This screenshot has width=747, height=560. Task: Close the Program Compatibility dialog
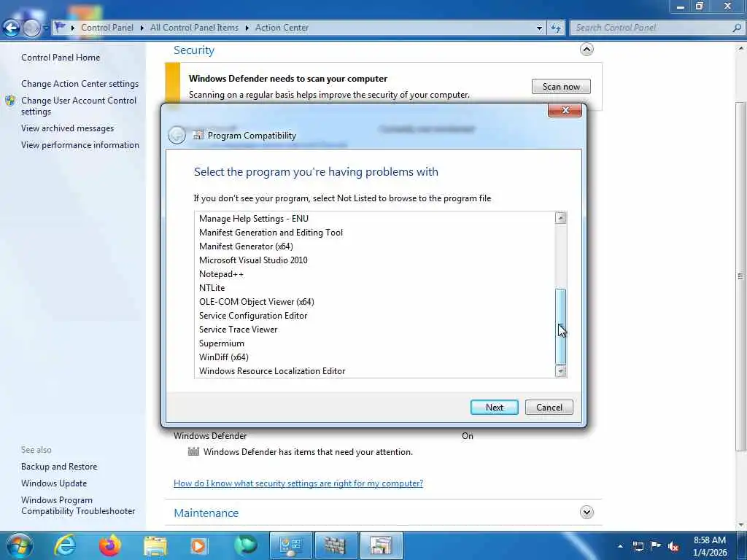[x=565, y=110]
